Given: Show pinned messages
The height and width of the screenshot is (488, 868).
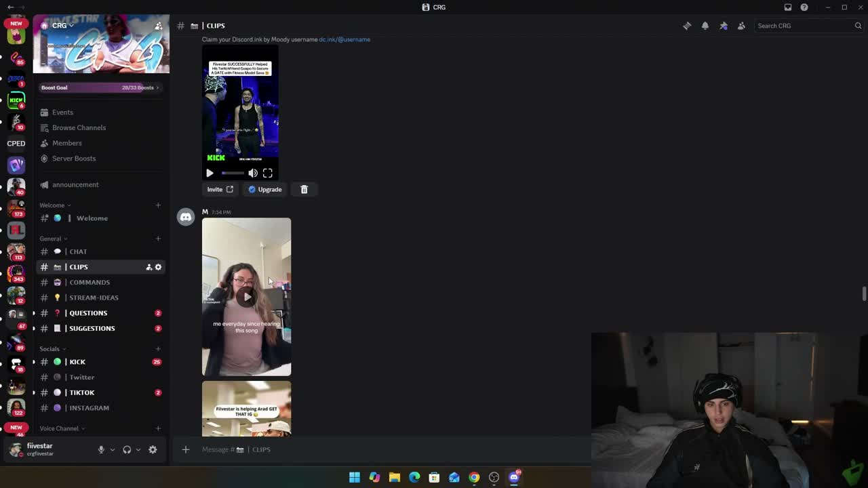Looking at the screenshot, I should coord(724,26).
